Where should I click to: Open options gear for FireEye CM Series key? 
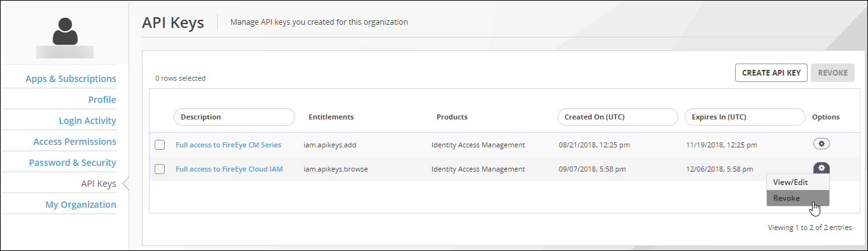click(x=822, y=144)
